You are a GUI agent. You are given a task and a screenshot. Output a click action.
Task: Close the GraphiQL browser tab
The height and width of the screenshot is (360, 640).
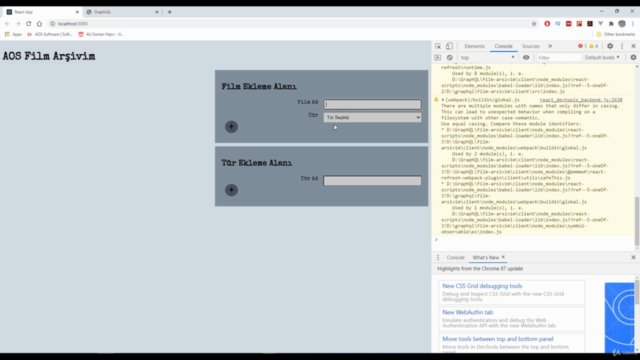157,12
